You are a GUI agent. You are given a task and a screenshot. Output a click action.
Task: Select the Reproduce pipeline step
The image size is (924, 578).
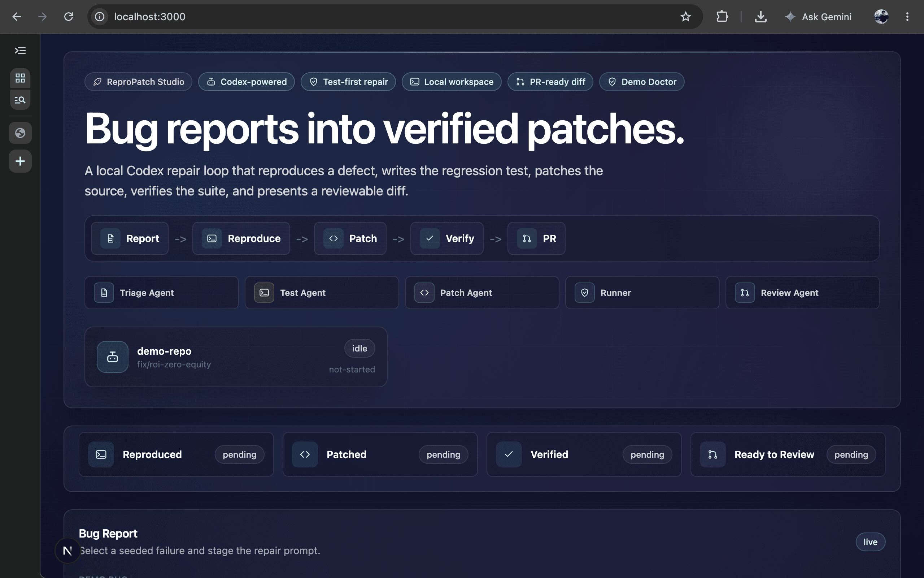click(241, 238)
